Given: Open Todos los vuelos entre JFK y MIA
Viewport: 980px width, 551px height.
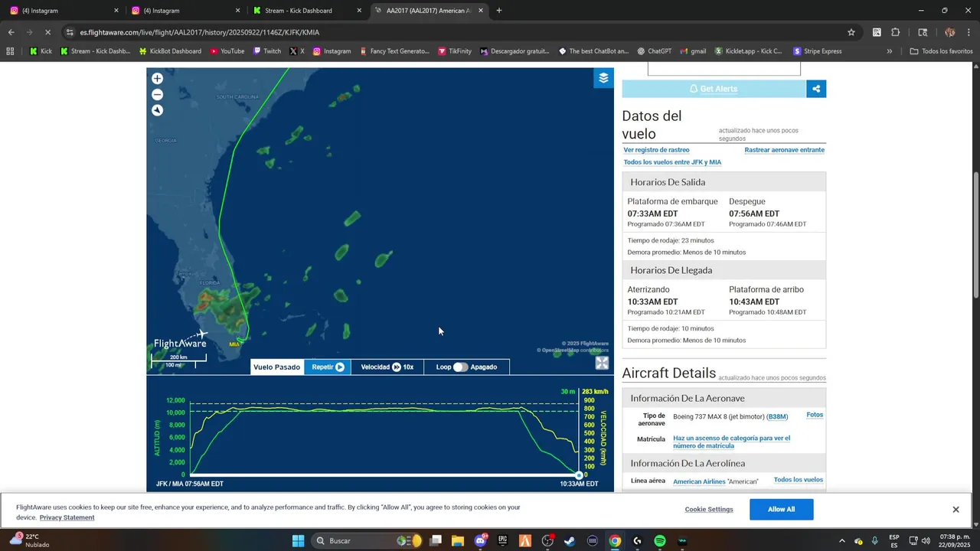Looking at the screenshot, I should 672,162.
